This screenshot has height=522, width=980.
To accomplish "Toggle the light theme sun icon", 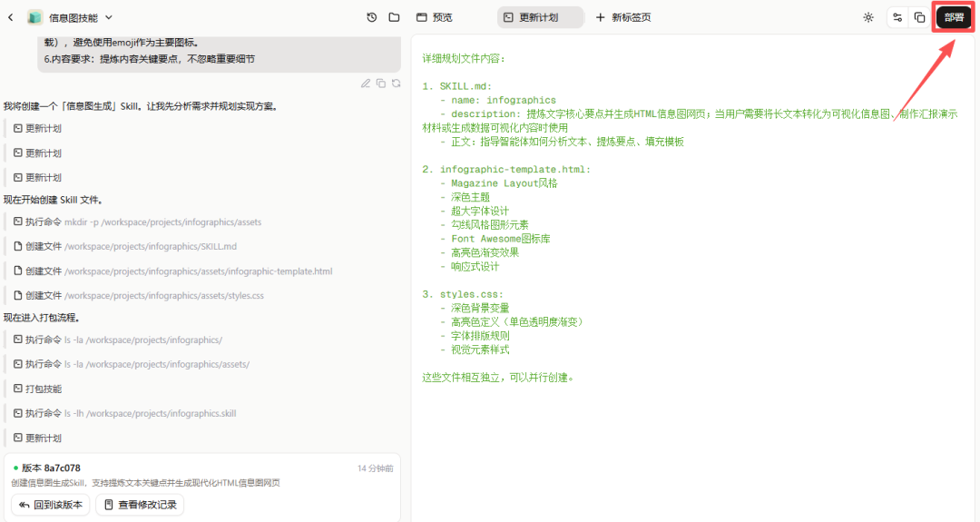I will (x=868, y=17).
